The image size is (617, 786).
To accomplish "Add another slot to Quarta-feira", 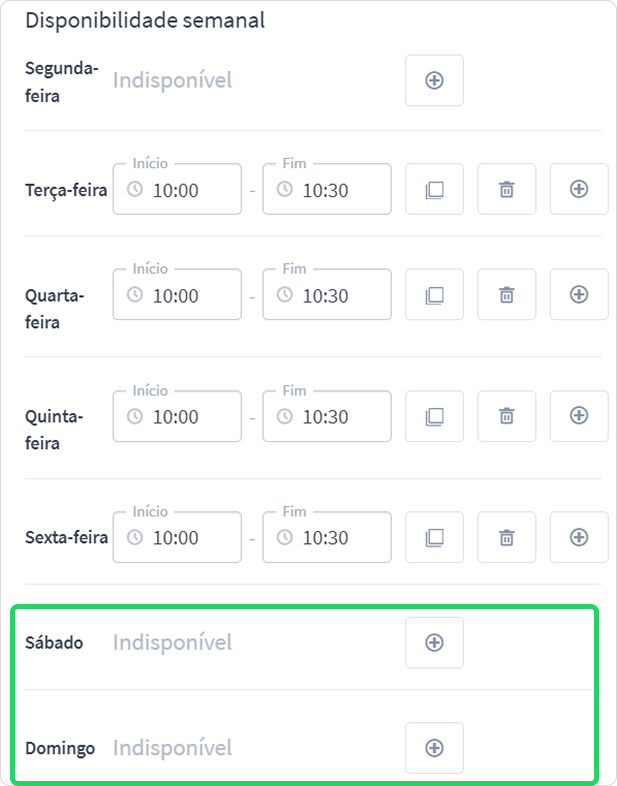I will click(579, 294).
